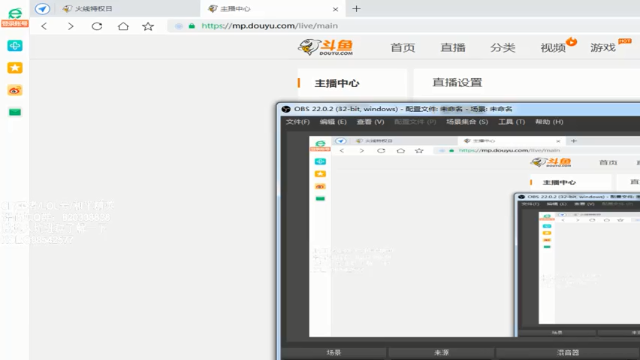Click the green padlock security icon
640x360 pixels.
tap(191, 26)
